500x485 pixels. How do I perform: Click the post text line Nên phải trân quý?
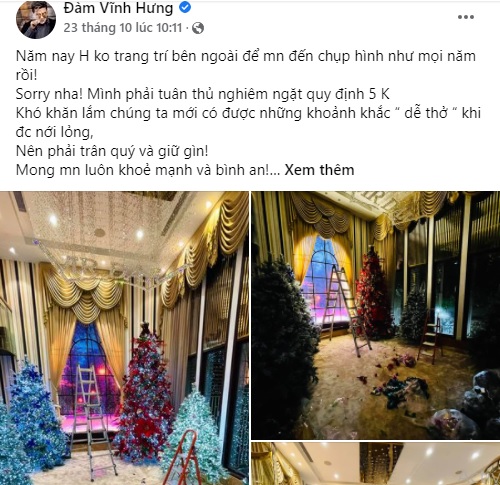tap(112, 151)
